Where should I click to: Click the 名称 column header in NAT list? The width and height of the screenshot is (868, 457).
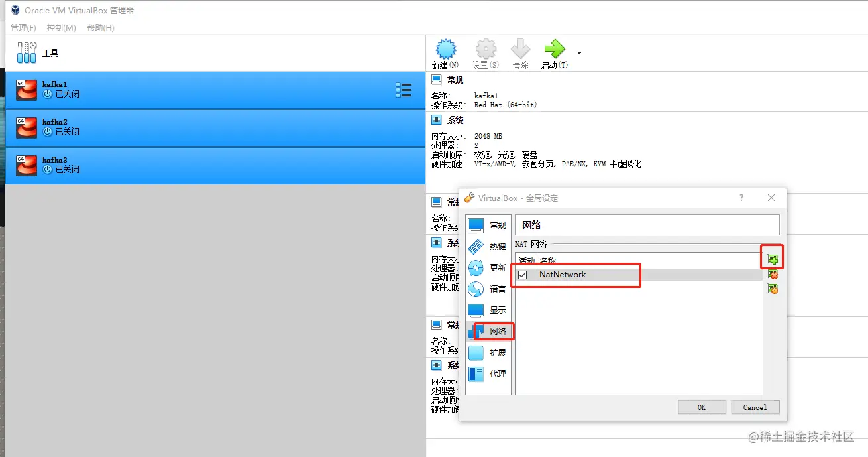point(547,261)
